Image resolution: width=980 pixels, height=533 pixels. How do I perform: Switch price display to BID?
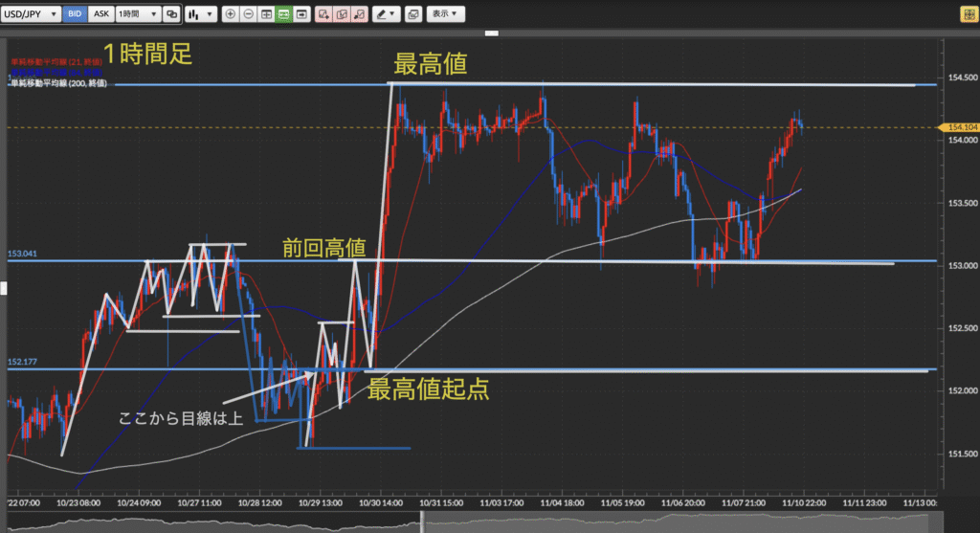click(x=75, y=14)
